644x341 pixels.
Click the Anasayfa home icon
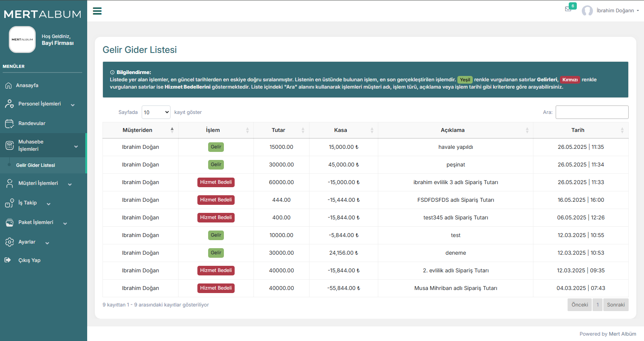(8, 86)
